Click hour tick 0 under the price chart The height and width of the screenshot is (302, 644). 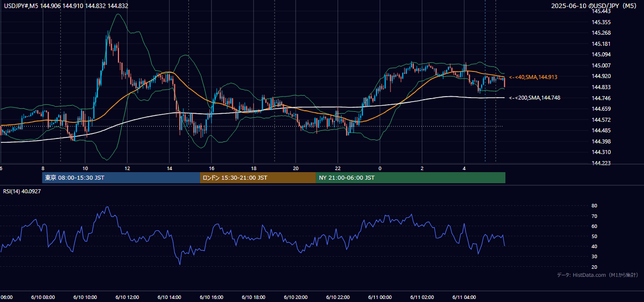(x=380, y=168)
